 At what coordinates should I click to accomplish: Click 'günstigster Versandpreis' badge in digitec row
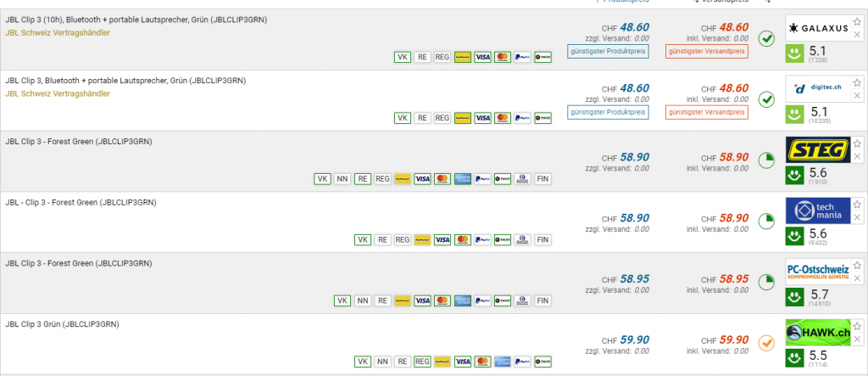(705, 112)
